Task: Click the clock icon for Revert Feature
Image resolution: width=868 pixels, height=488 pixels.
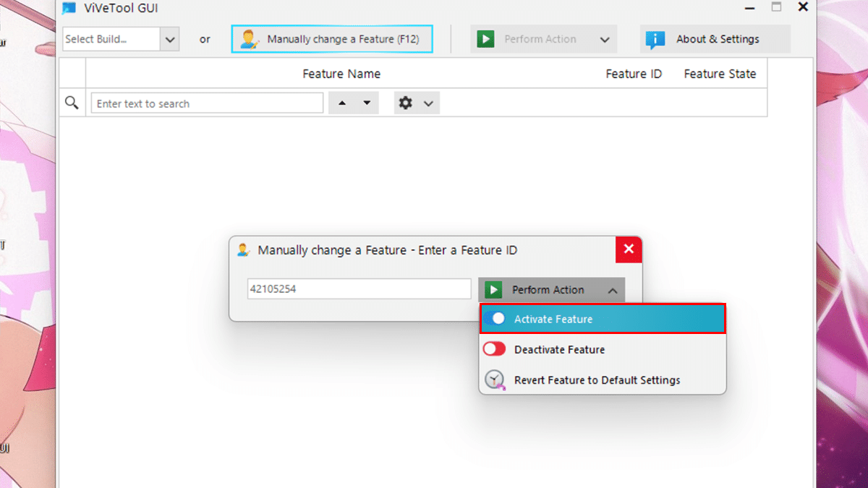Action: (x=495, y=380)
